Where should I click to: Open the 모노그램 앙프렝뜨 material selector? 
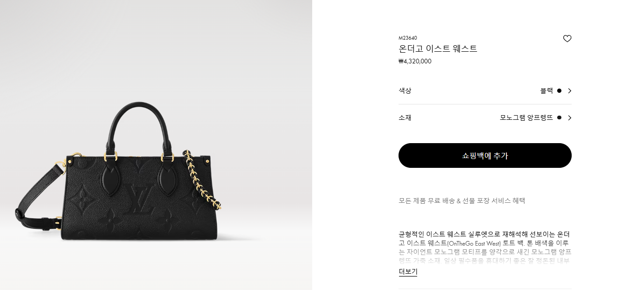tap(526, 118)
